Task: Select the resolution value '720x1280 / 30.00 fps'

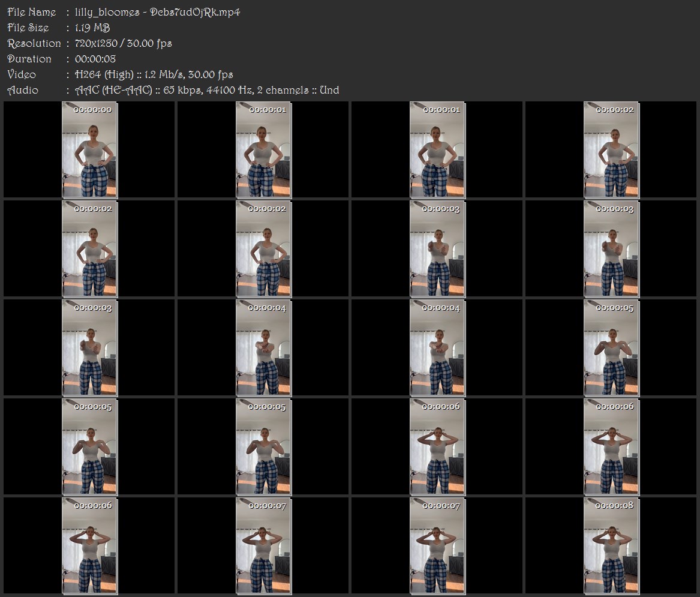Action: click(x=123, y=43)
